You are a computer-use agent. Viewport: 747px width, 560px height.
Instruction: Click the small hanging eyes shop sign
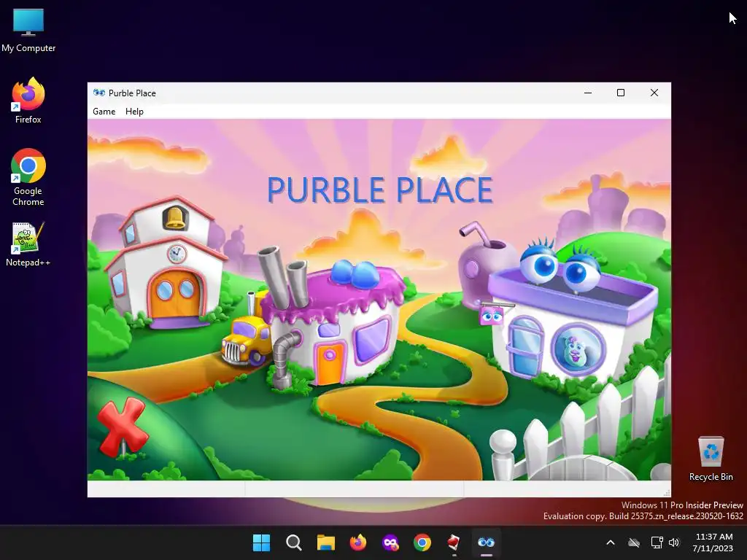(x=492, y=315)
